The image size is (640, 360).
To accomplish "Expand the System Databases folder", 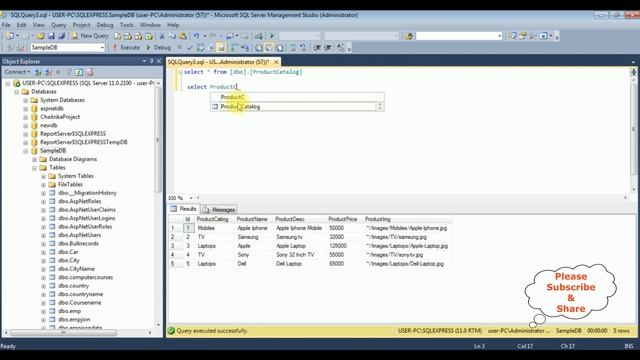I will (x=25, y=100).
